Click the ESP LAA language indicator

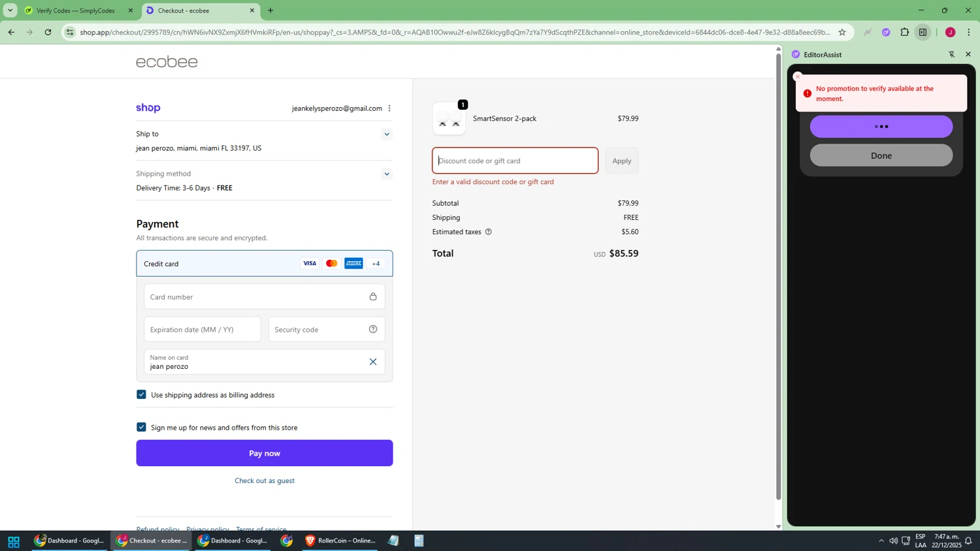920,541
